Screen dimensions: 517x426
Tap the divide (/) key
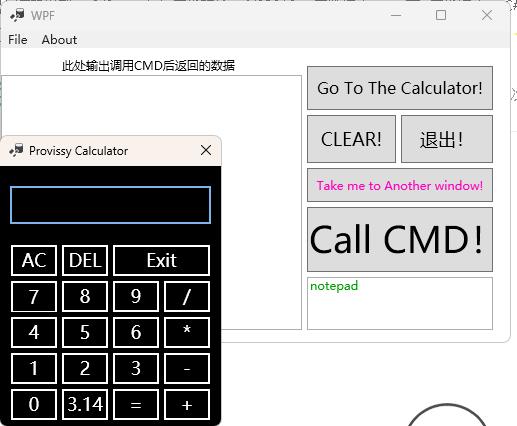click(x=187, y=296)
